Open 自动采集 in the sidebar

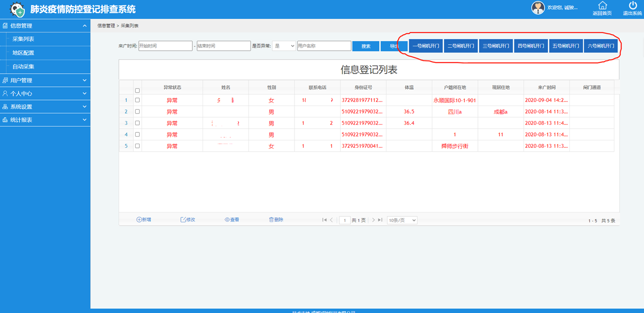pos(45,67)
